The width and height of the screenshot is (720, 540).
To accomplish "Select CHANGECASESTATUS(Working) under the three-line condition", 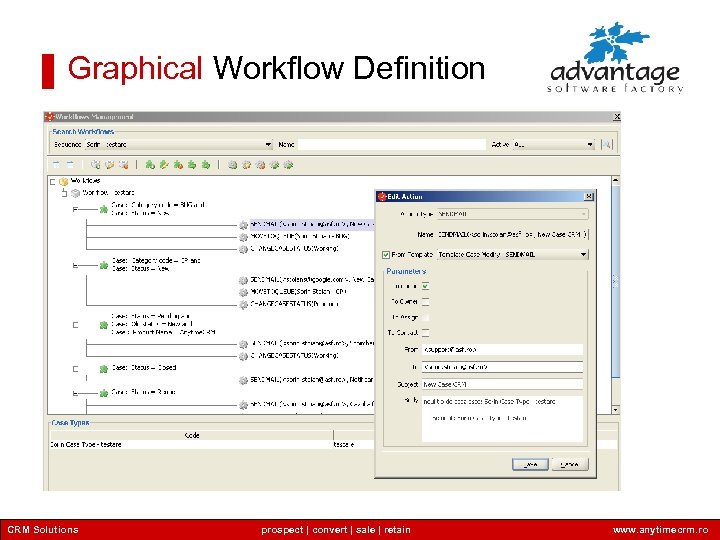I will 294,355.
